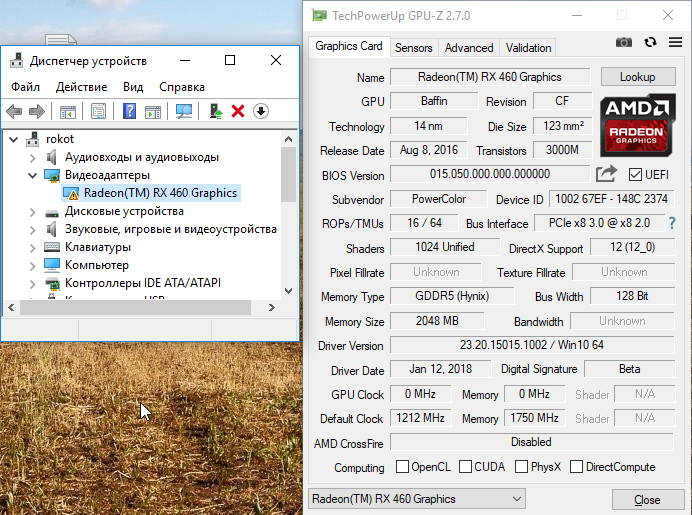692x515 pixels.
Task: Toggle the DirectCompute checkbox
Action: (x=576, y=466)
